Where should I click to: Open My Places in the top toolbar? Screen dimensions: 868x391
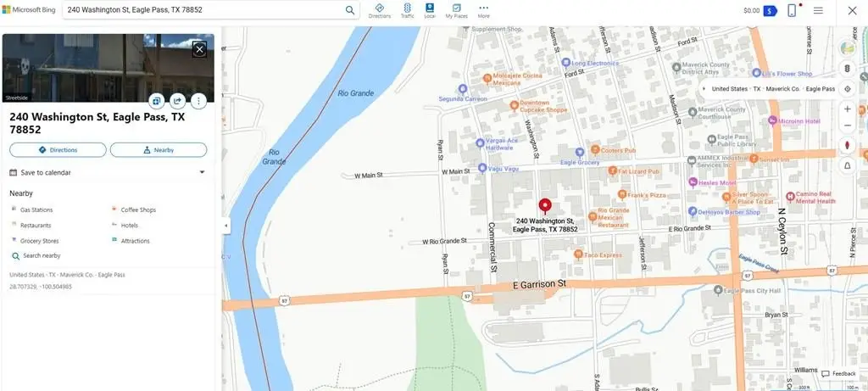point(456,10)
